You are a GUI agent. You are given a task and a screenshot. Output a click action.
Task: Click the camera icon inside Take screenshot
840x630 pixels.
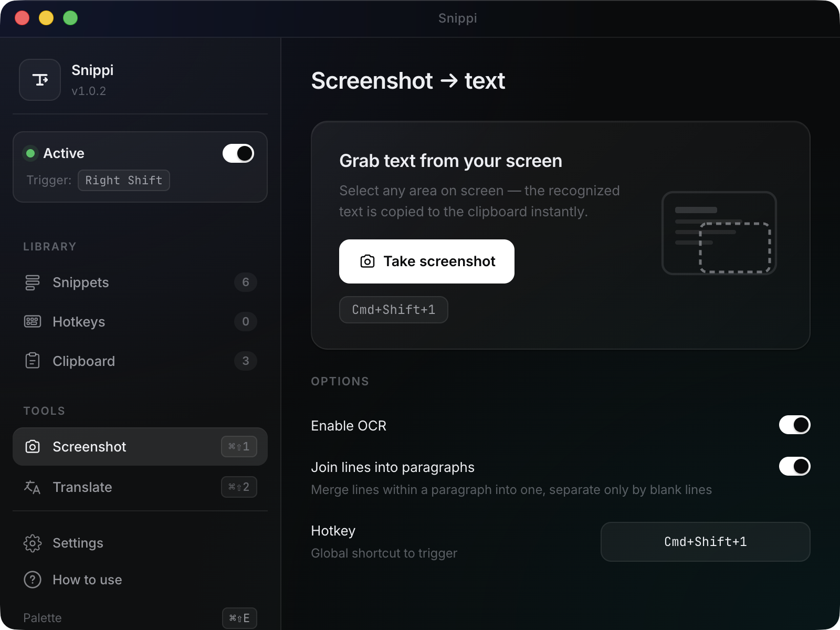(x=367, y=261)
